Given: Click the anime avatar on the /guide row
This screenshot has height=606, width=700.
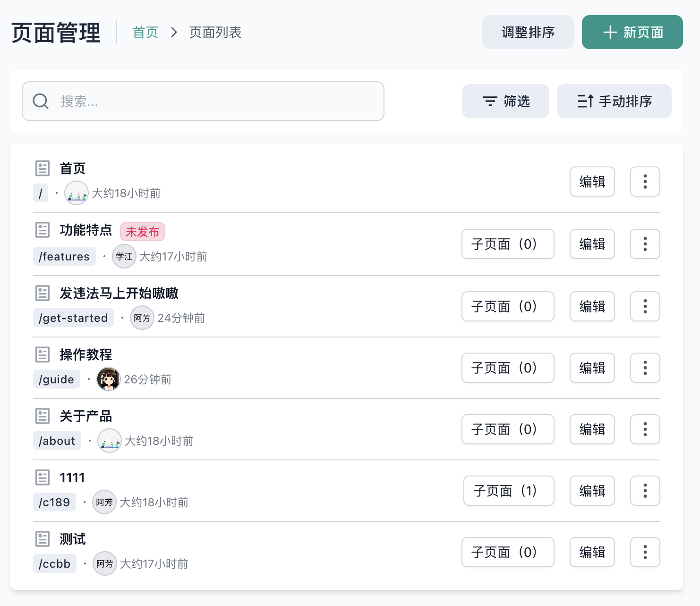Looking at the screenshot, I should [x=109, y=379].
